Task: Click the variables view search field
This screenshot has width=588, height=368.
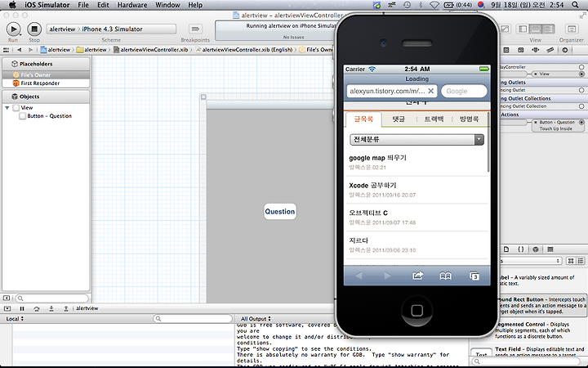Action: click(193, 318)
